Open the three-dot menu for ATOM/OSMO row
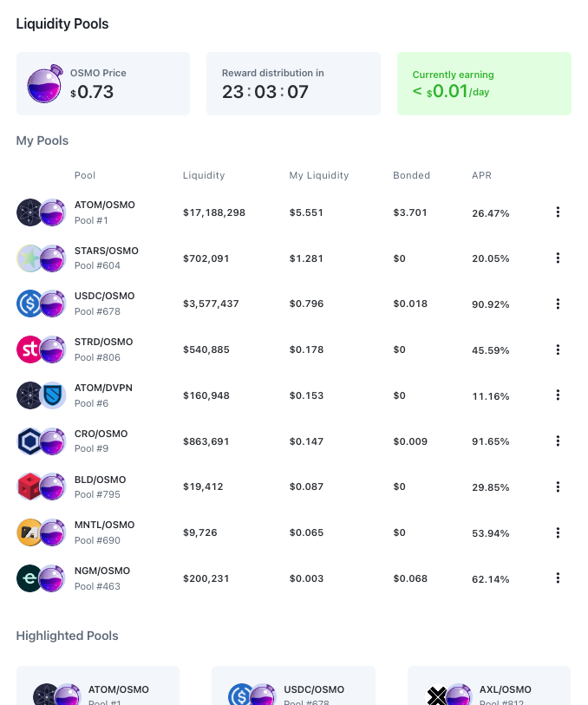The height and width of the screenshot is (705, 588). pyautogui.click(x=558, y=212)
